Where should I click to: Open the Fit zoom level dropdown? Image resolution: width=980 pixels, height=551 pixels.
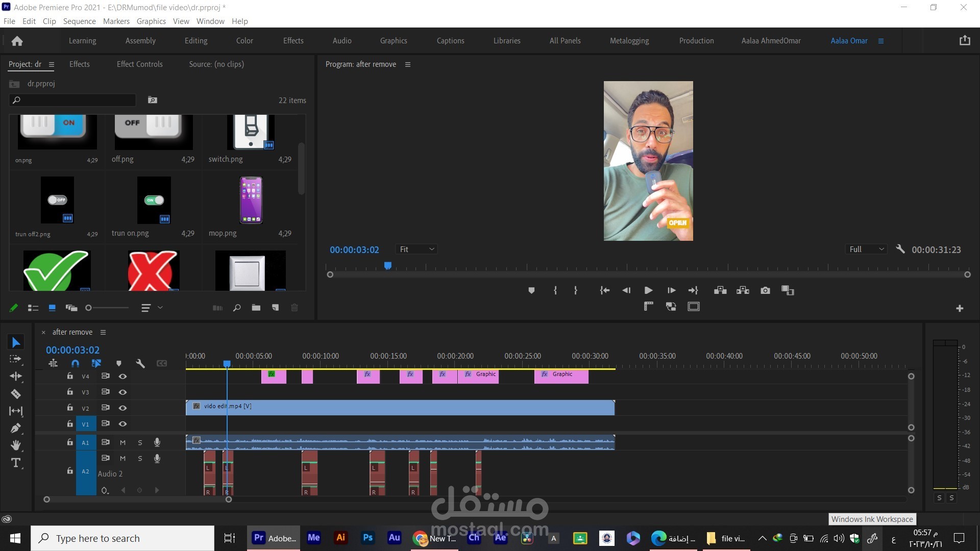pos(417,249)
